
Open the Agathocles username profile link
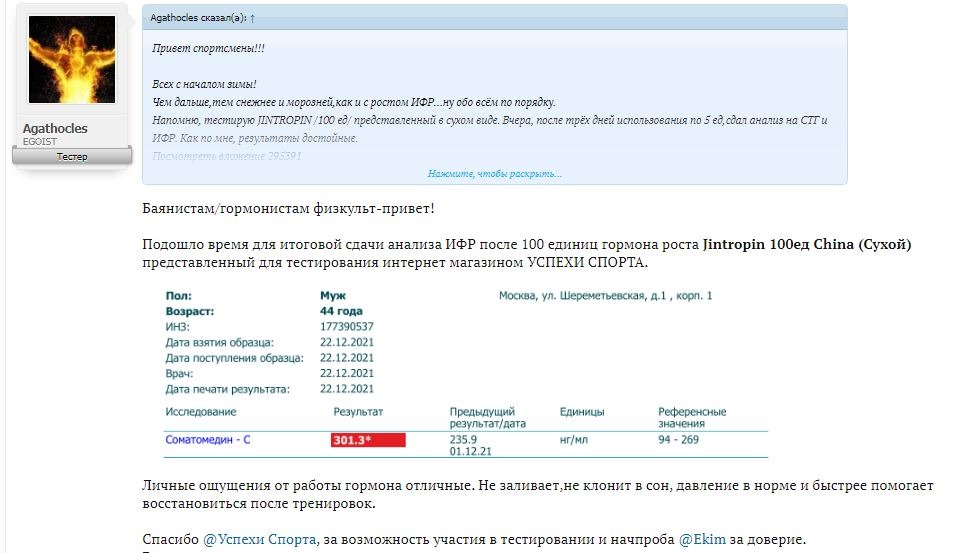coord(55,128)
